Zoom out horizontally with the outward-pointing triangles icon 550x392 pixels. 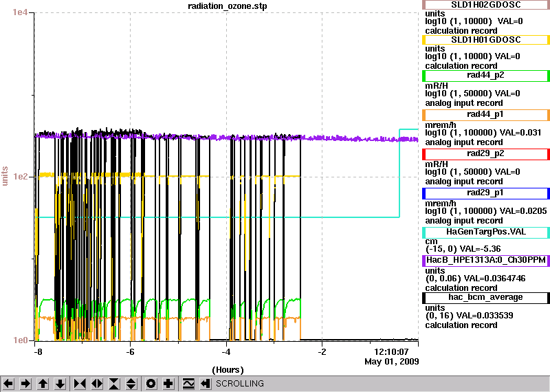pos(97,384)
